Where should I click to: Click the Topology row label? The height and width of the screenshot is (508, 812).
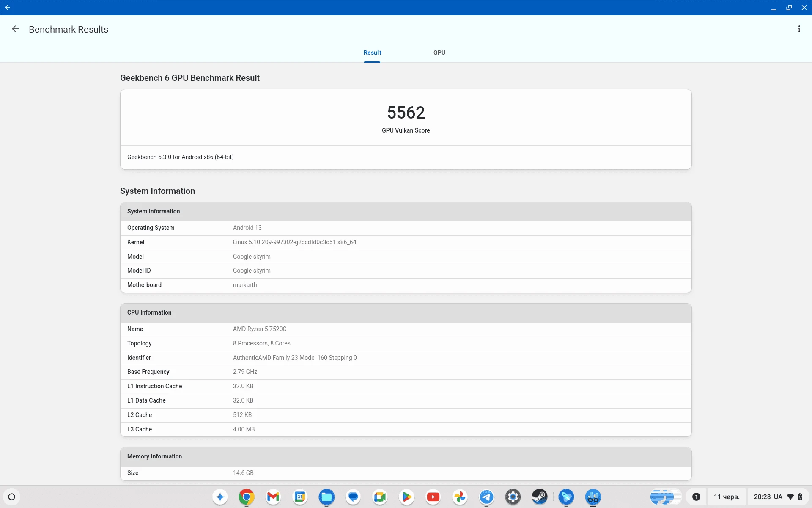140,343
